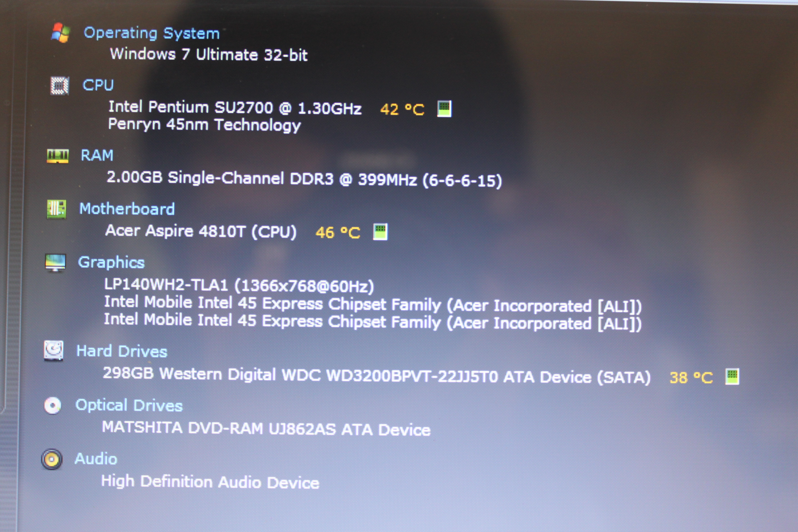This screenshot has height=532, width=798.
Task: Open the CPU section heading
Action: 98,85
